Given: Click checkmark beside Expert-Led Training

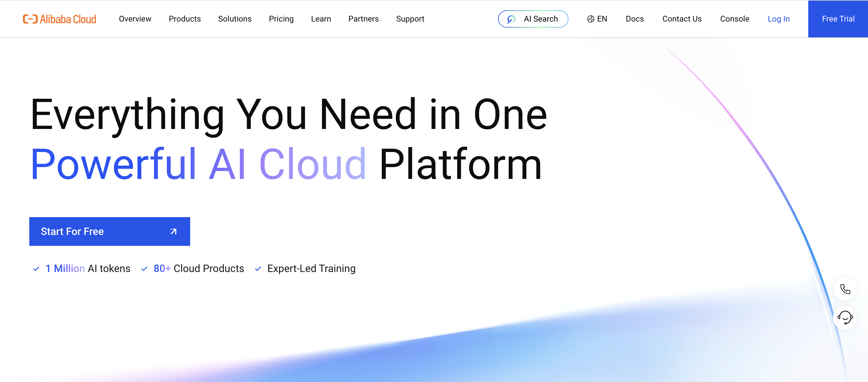Looking at the screenshot, I should pyautogui.click(x=258, y=269).
